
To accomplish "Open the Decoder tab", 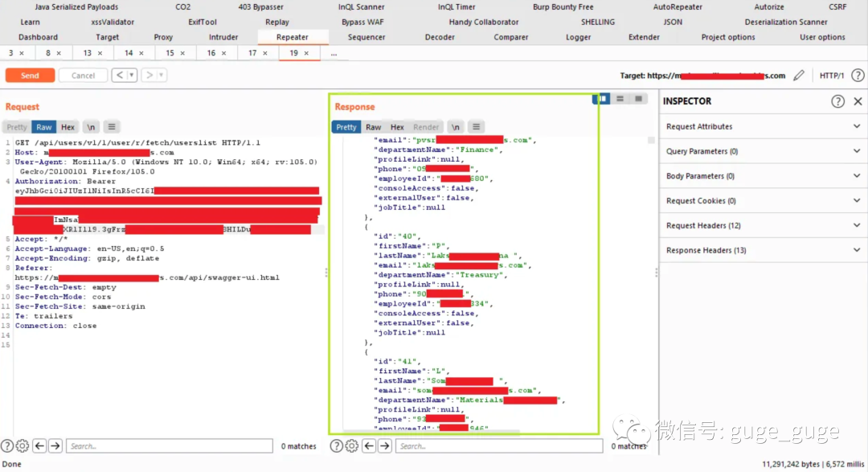I will click(440, 37).
